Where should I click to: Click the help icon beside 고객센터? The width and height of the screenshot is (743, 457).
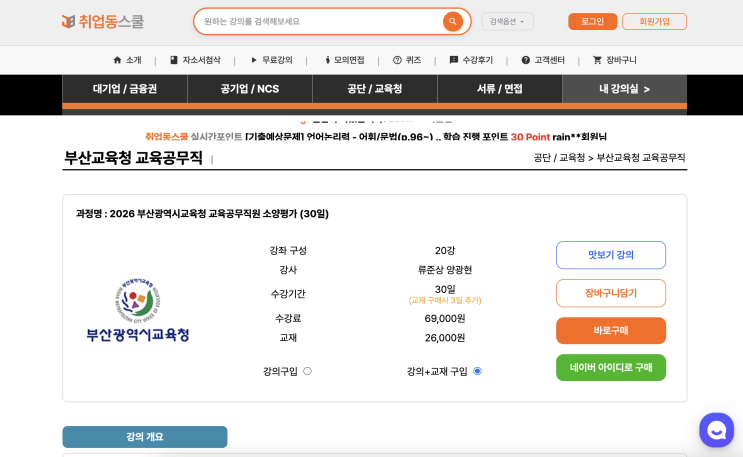click(526, 60)
